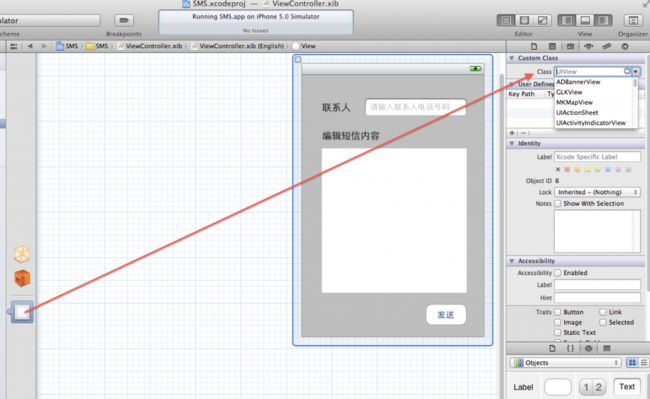This screenshot has width=650, height=399.
Task: Check the Image trait
Action: pos(558,322)
